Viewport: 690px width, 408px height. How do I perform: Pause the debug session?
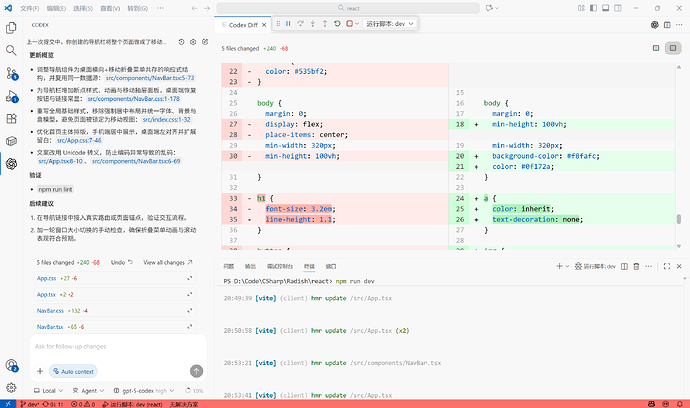click(289, 23)
